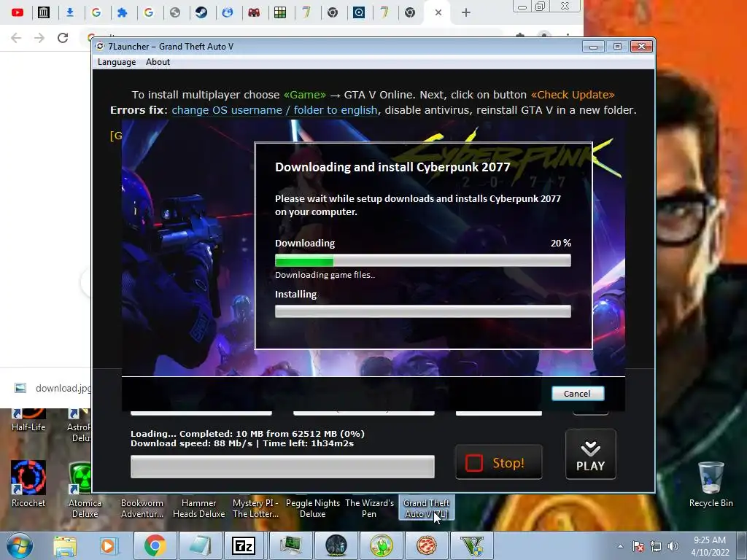Select the Recycle Bin
The width and height of the screenshot is (747, 560).
click(x=711, y=484)
